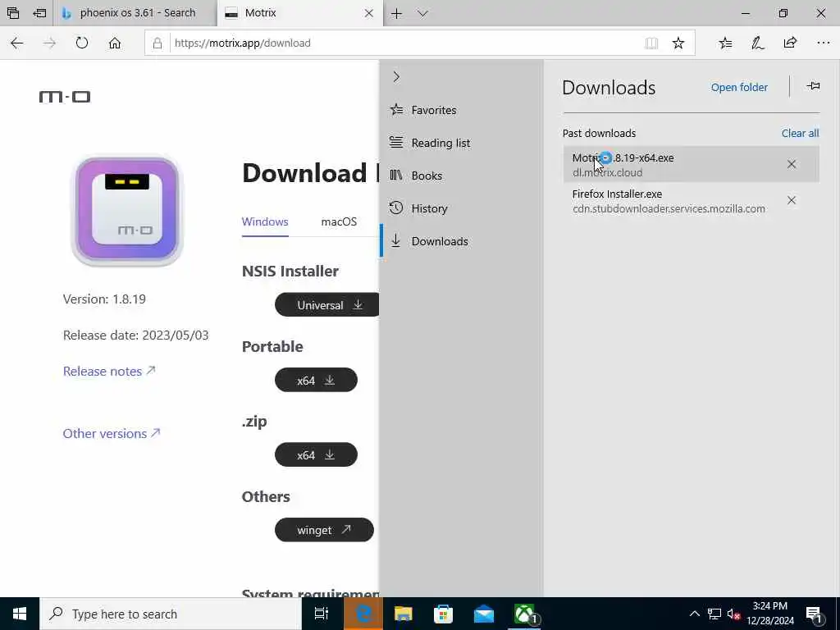Open Settings and more ellipsis menu
Image resolution: width=840 pixels, height=630 pixels.
[824, 43]
